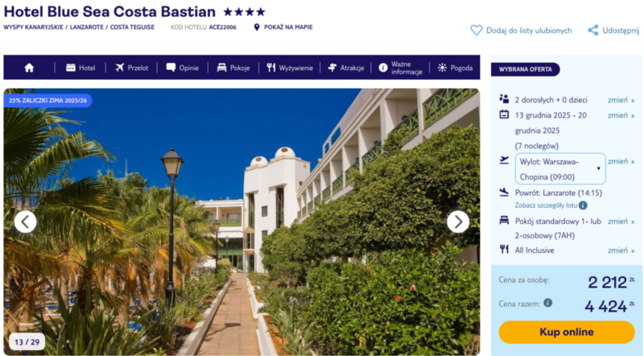The height and width of the screenshot is (356, 644).
Task: Change the number of travelers via zmień
Action: click(x=621, y=100)
